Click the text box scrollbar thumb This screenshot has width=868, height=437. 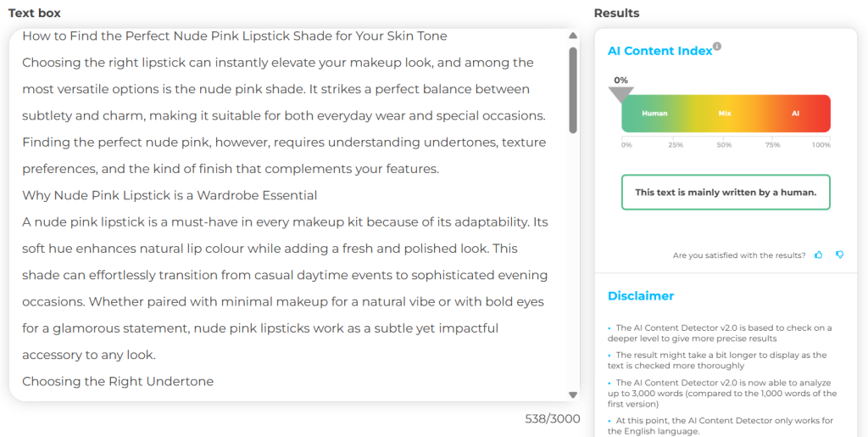click(573, 89)
